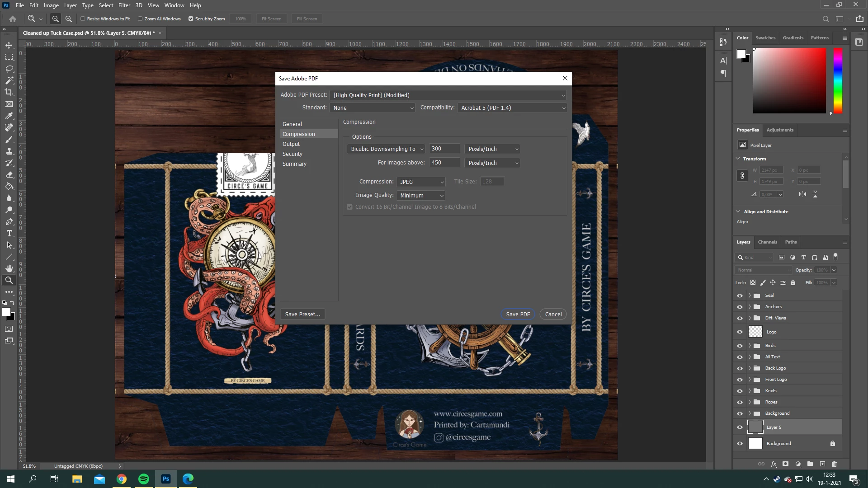The height and width of the screenshot is (488, 868).
Task: Click the zoom out magnifier icon
Action: coord(69,19)
